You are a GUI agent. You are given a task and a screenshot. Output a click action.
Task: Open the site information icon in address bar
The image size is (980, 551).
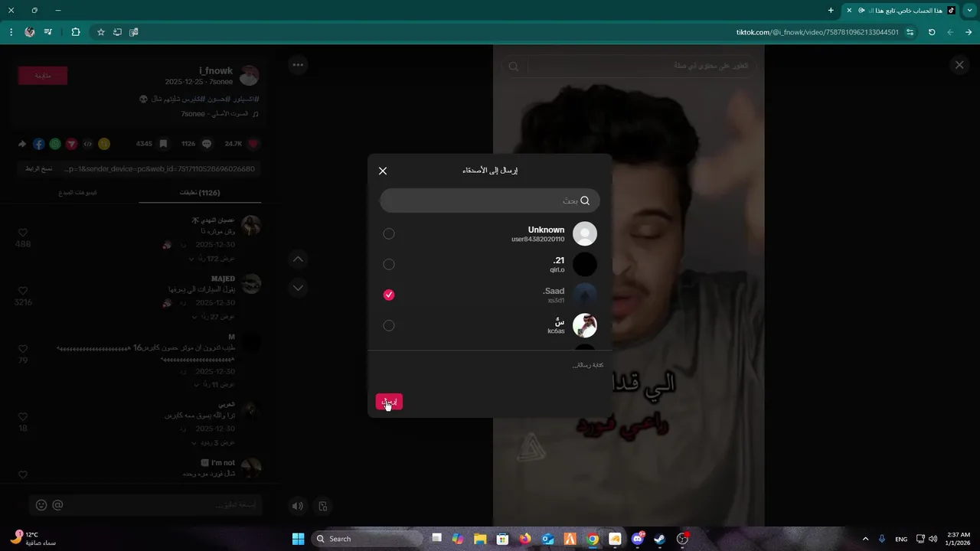(x=910, y=32)
